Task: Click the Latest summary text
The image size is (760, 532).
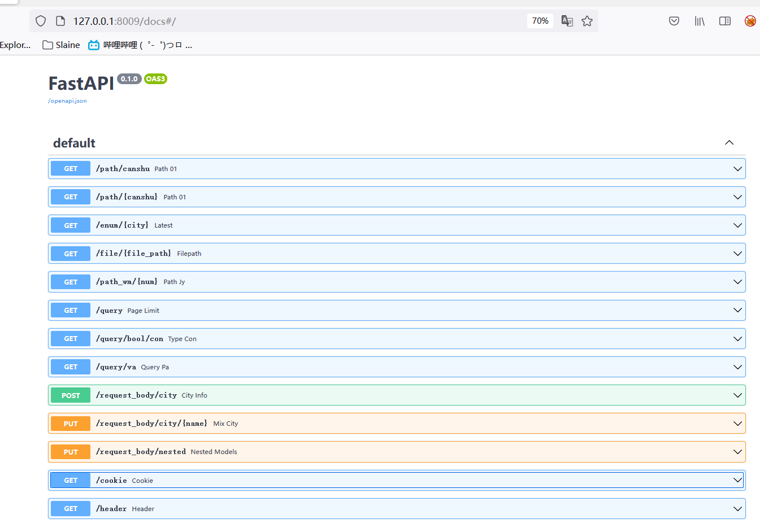Action: tap(163, 225)
